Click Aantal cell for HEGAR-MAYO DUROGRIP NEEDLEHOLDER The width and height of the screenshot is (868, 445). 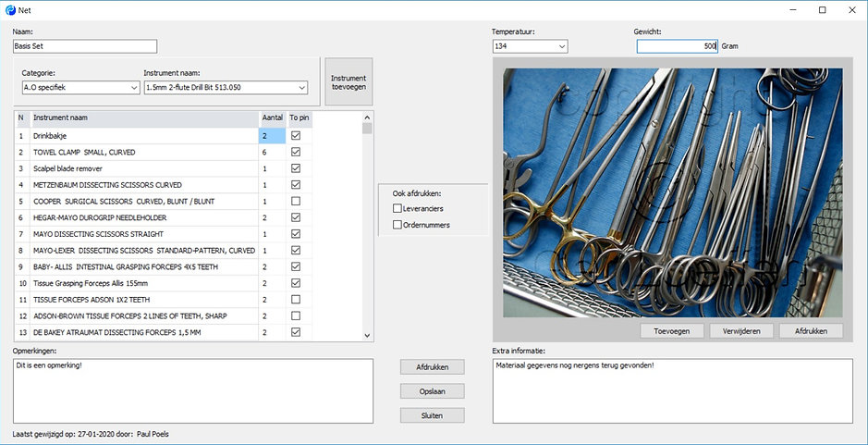tap(273, 217)
